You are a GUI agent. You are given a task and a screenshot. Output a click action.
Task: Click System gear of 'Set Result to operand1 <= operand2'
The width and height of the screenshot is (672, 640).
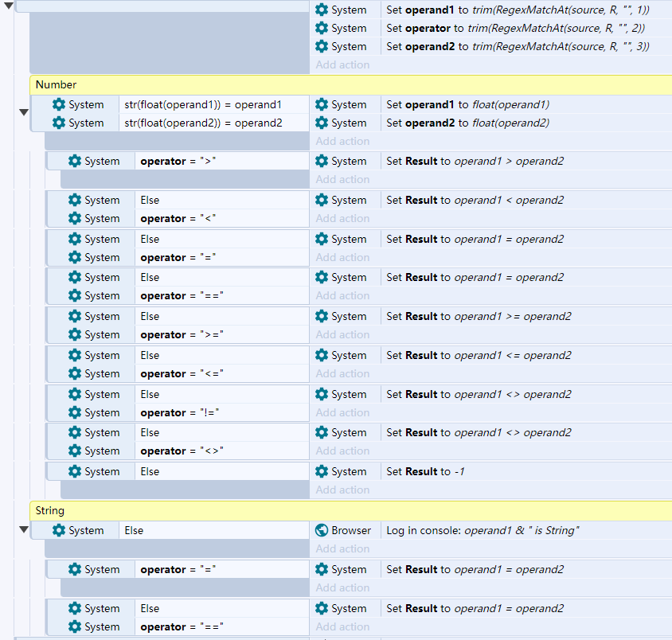tap(322, 355)
